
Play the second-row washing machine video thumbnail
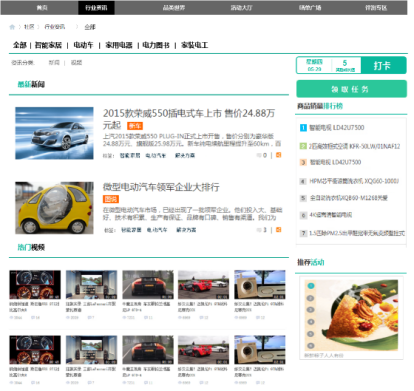point(260,350)
